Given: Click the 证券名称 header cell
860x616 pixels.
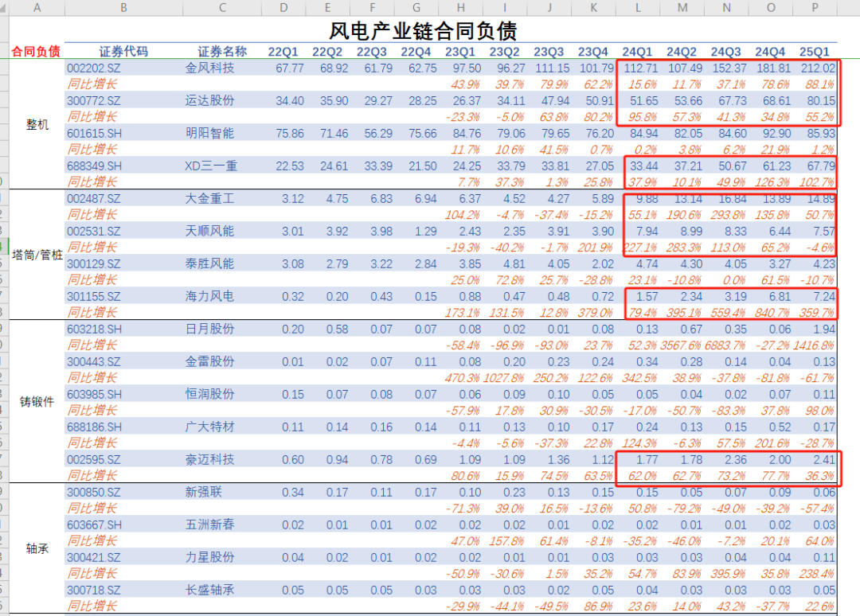Looking at the screenshot, I should click(222, 52).
